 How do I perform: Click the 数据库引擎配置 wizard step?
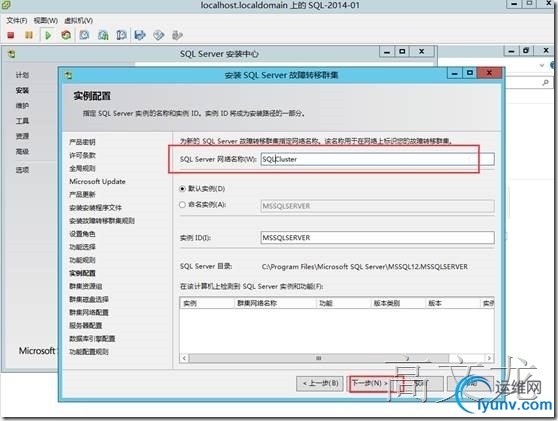(92, 338)
